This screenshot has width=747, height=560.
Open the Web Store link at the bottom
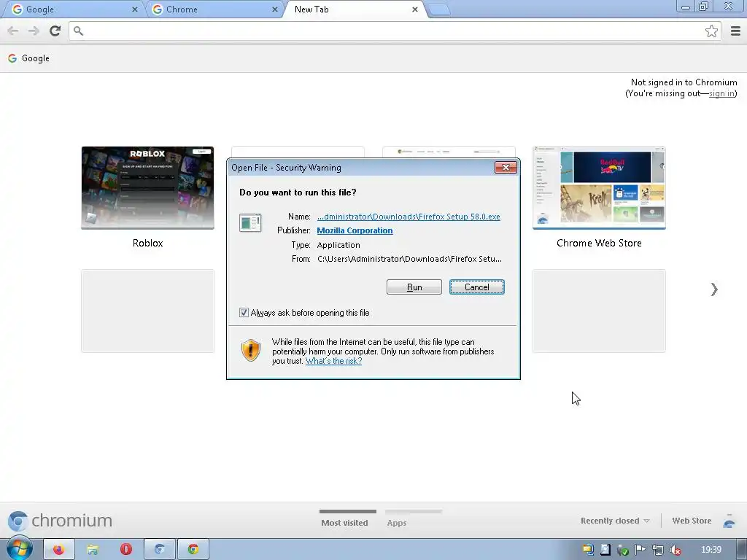point(692,521)
